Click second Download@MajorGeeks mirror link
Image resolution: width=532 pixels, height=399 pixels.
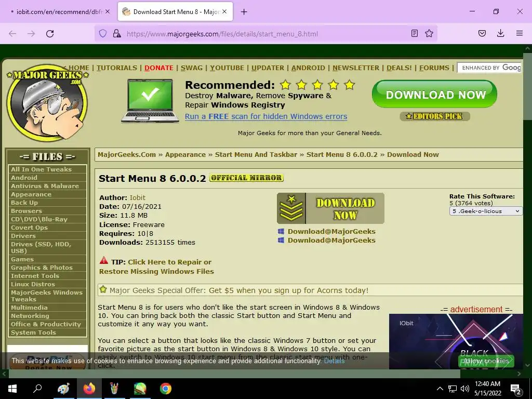(x=331, y=240)
